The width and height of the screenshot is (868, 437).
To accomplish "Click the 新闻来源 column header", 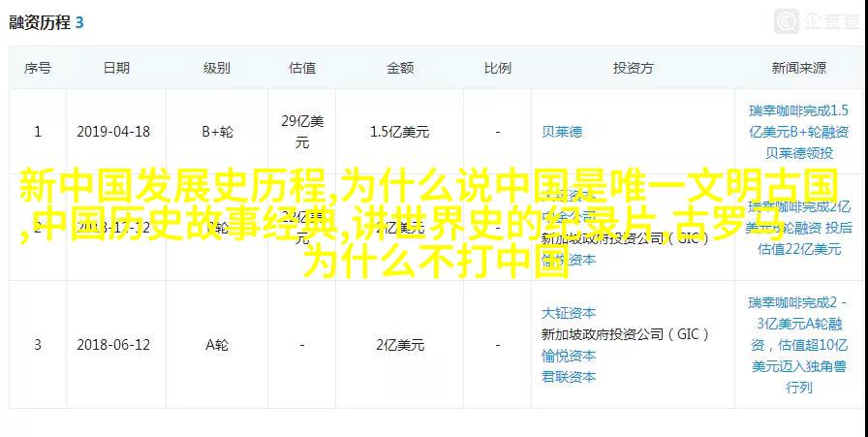I will (799, 68).
